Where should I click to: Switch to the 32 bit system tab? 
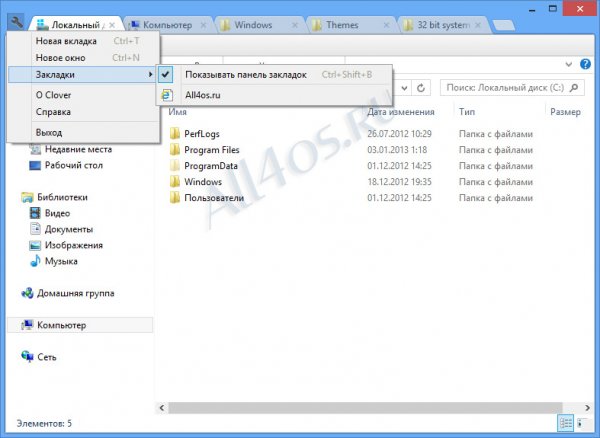(443, 25)
